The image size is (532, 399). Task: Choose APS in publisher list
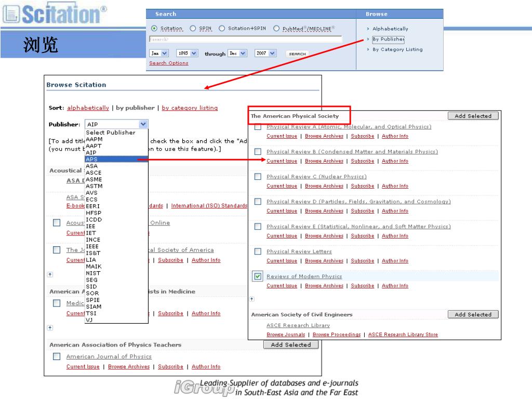click(116, 159)
